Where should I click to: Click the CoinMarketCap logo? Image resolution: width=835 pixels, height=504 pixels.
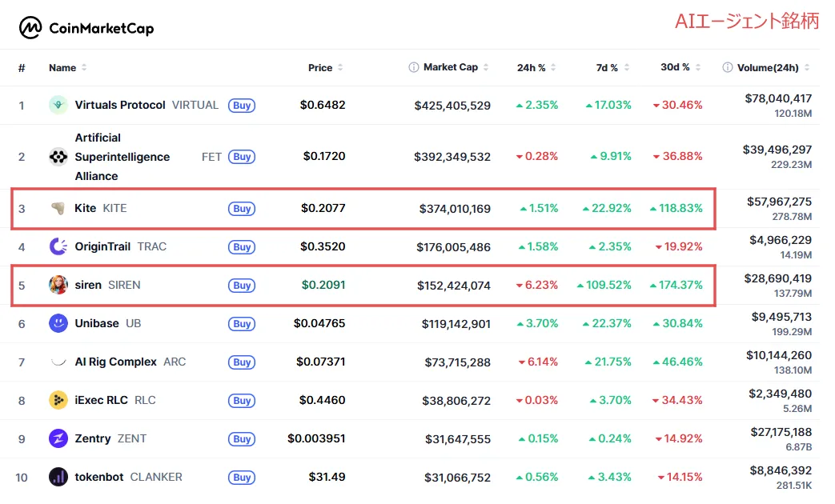86,29
